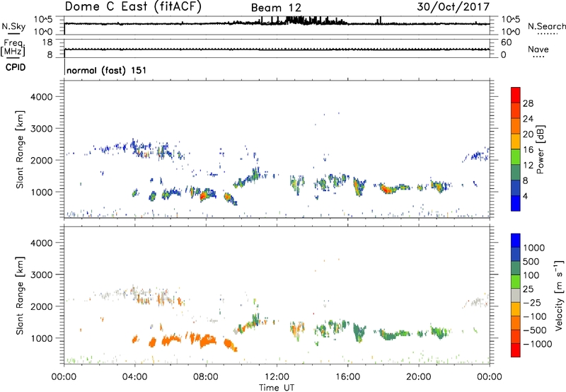Click the "1000" range tick on velocity panel

[x=42, y=338]
